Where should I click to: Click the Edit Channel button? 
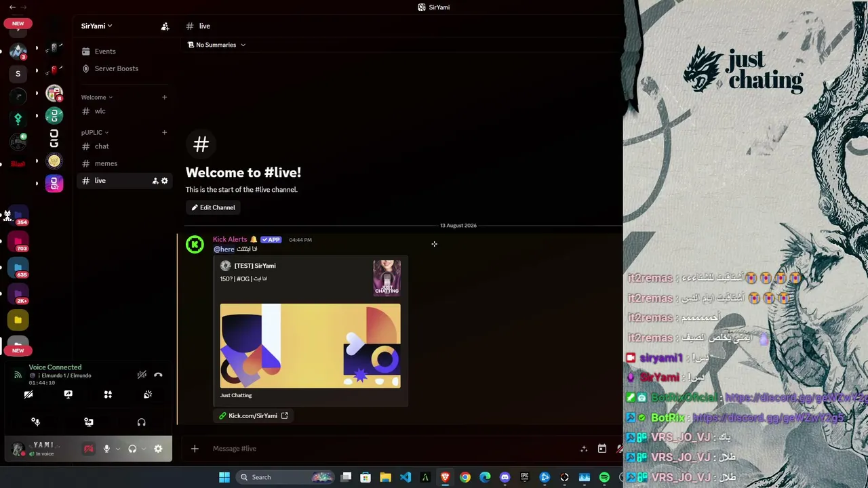point(214,207)
